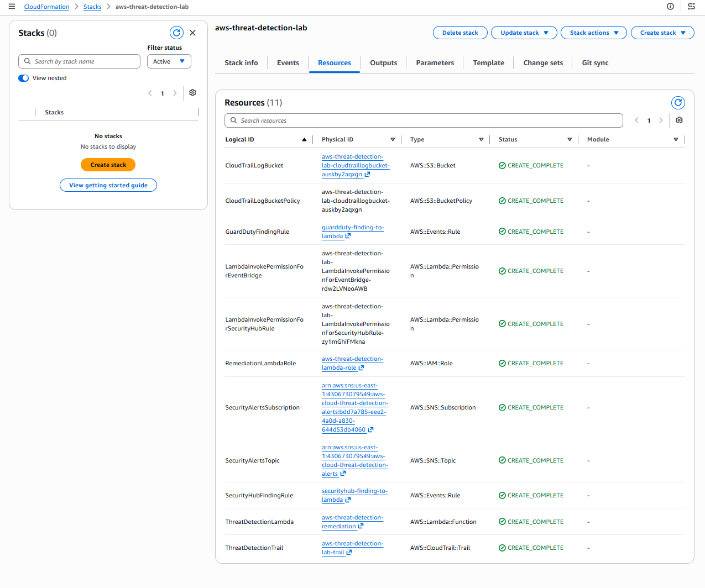This screenshot has width=705, height=588.
Task: Open Resources table preferences gear
Action: (x=679, y=120)
